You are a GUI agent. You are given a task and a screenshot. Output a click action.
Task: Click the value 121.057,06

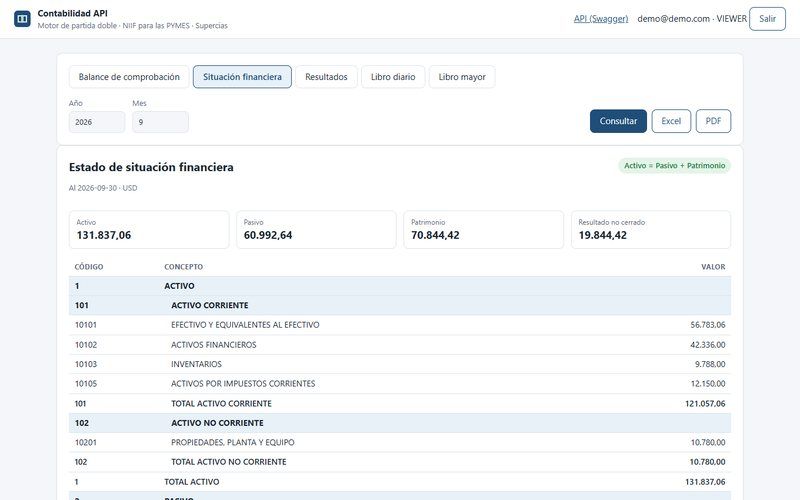[x=705, y=404]
